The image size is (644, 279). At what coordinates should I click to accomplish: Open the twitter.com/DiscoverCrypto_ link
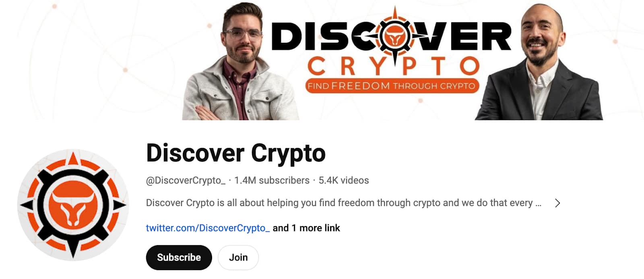click(x=208, y=228)
